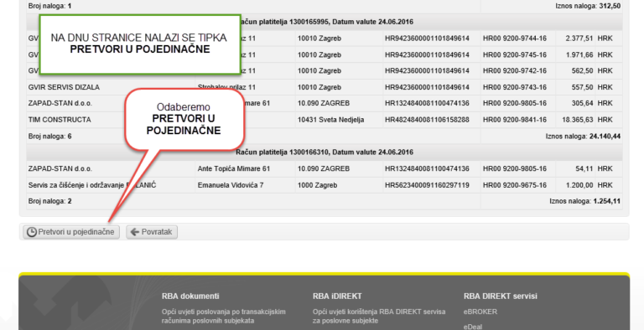
Task: Select IBAN HR4824840081106158288
Action: tap(427, 120)
